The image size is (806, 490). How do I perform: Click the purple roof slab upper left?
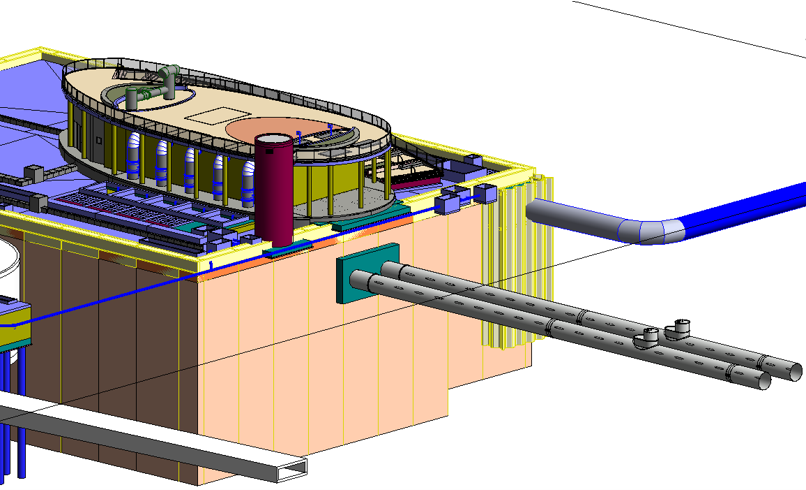30,90
